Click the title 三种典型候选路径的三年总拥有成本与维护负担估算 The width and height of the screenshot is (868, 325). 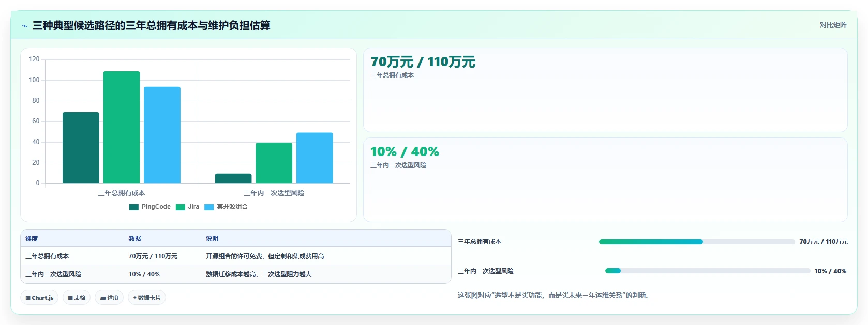click(x=151, y=25)
